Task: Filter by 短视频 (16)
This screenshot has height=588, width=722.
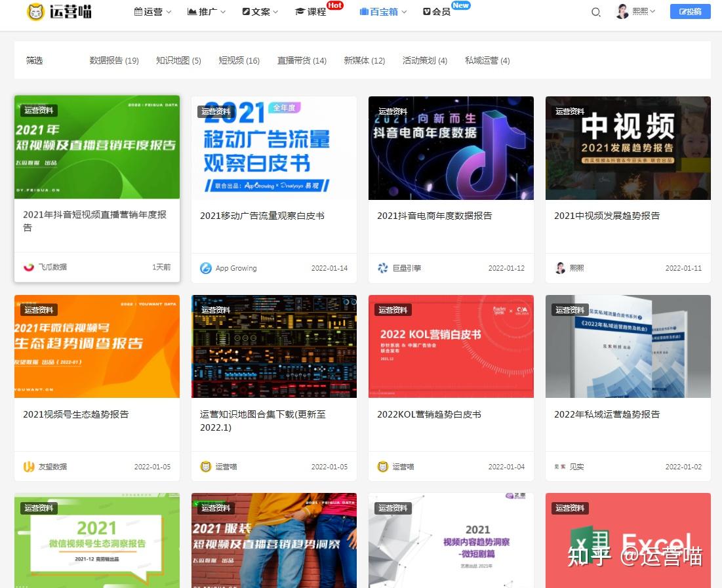Action: click(x=239, y=60)
